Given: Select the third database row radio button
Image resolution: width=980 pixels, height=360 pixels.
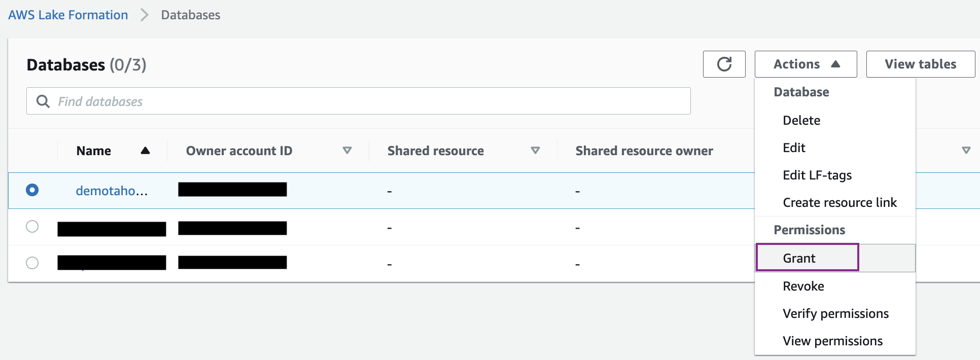Looking at the screenshot, I should (32, 263).
